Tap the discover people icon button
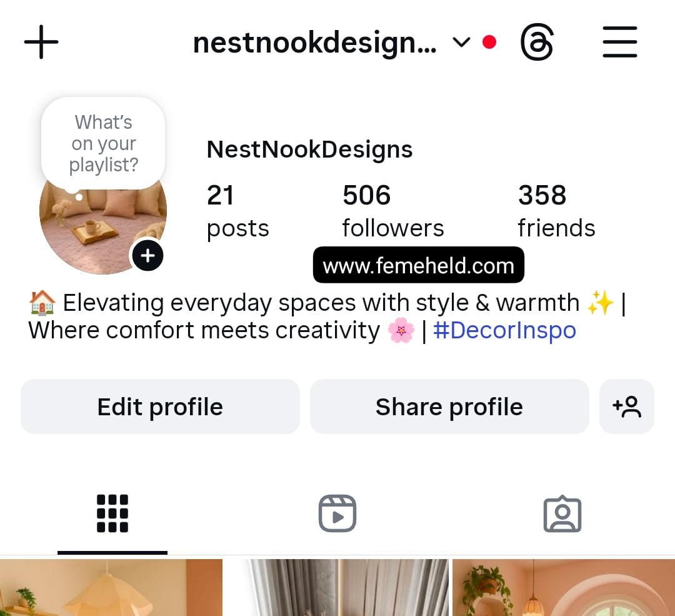 coord(627,406)
